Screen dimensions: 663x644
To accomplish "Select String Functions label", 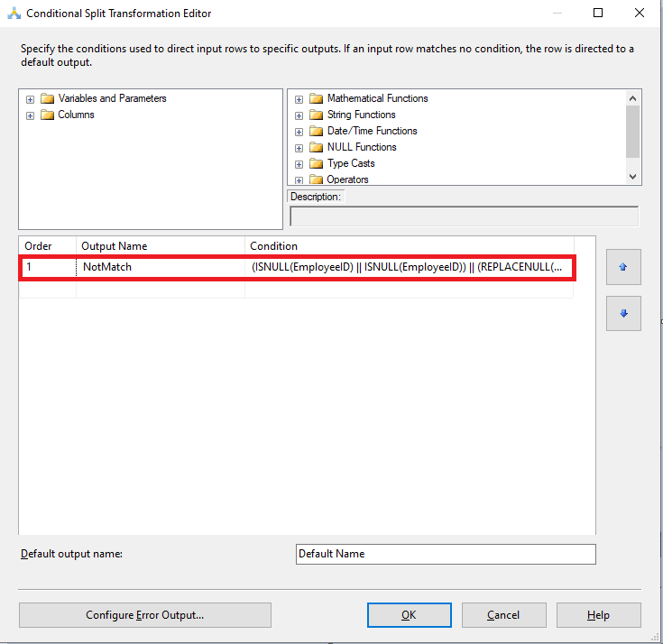I will (362, 115).
